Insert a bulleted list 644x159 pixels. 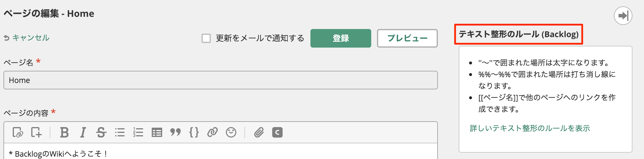(120, 133)
